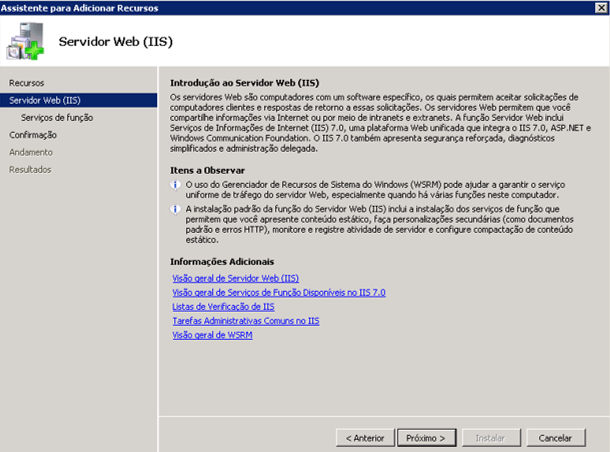Open link Visão geral de Servidor Web (IIS)

coord(235,278)
